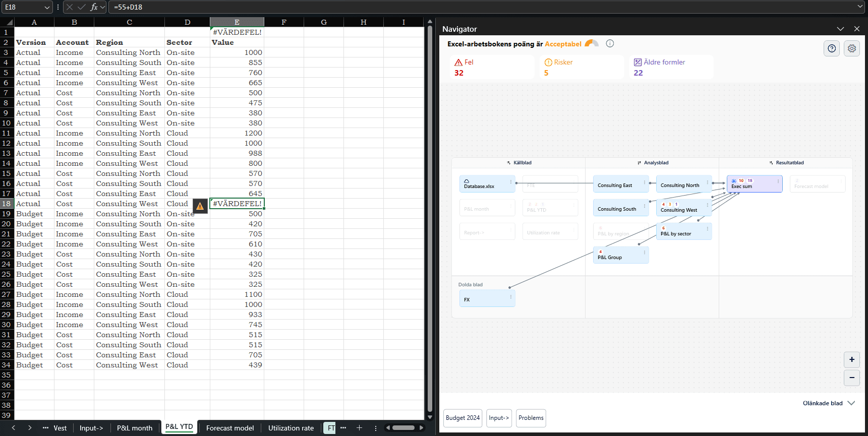This screenshot has width=868, height=436.
Task: Switch to the Vest sheet tab
Action: tap(60, 428)
